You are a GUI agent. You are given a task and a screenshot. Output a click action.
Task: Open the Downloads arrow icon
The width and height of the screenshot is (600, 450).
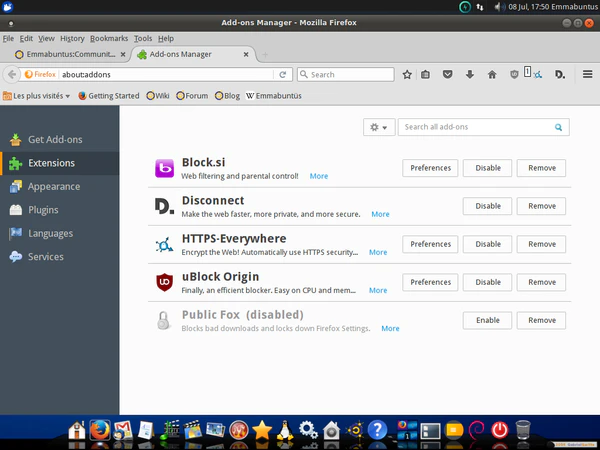pos(469,74)
